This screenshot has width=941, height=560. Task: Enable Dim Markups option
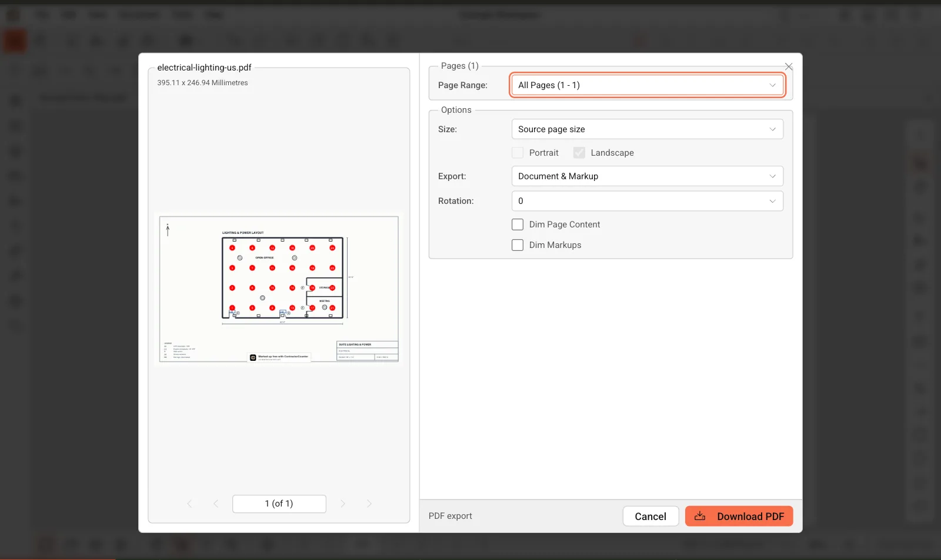(518, 245)
